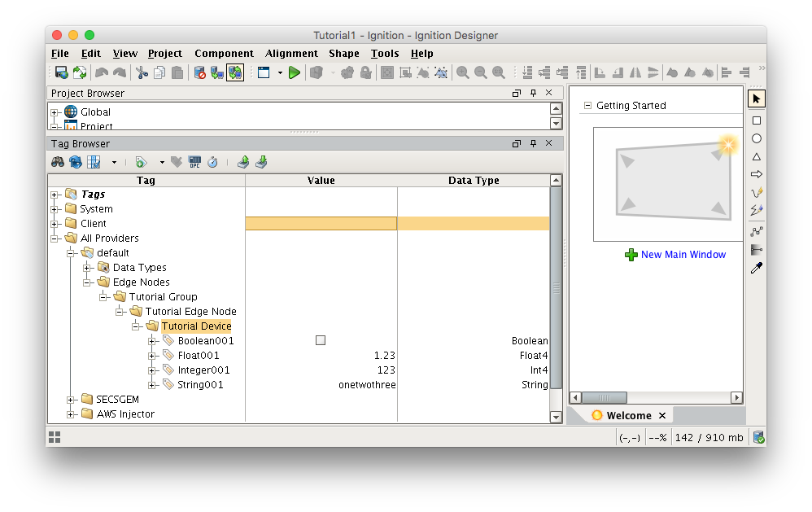812x512 pixels.
Task: Open the OPC browser icon in Tag Browser
Action: click(194, 162)
